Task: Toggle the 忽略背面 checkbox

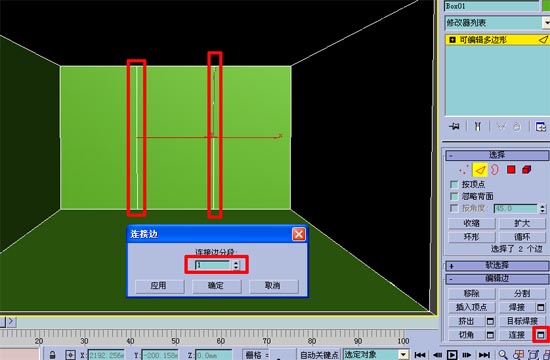Action: point(454,196)
